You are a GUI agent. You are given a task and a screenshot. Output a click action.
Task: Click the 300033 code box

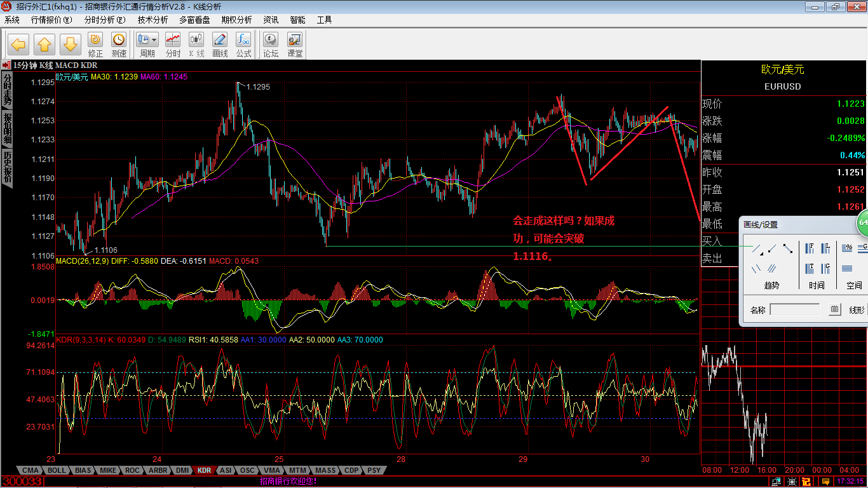point(22,482)
